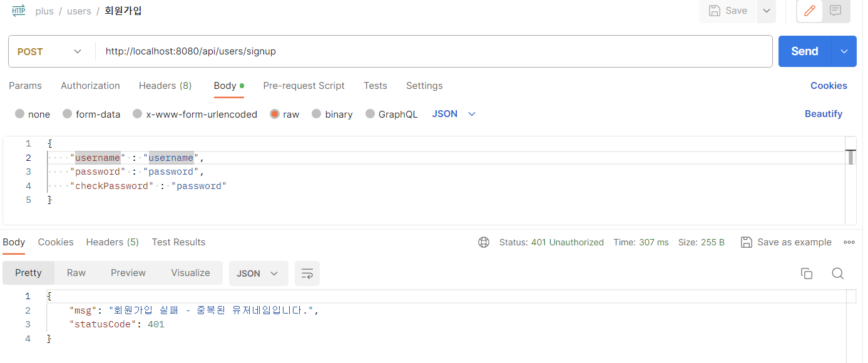Select the request Body tab
Viewport: 868px width, 363px height.
click(228, 86)
